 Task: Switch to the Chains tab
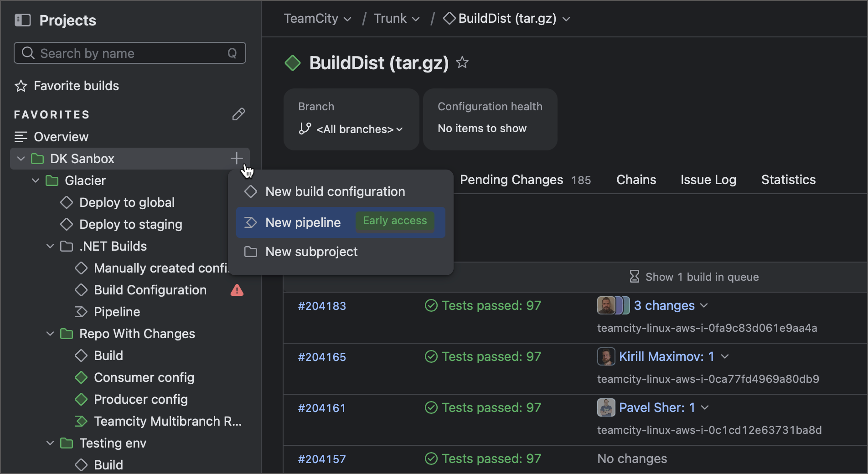(636, 180)
